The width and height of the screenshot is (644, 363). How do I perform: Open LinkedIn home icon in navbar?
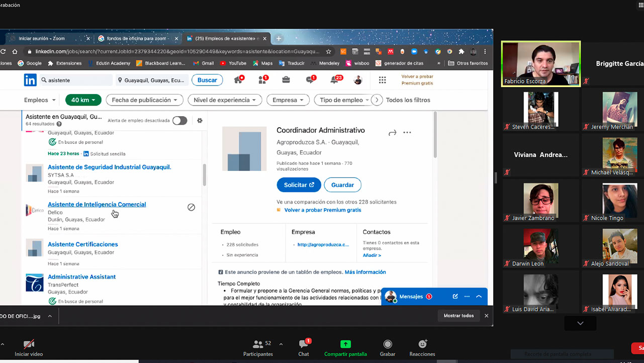[x=238, y=80]
